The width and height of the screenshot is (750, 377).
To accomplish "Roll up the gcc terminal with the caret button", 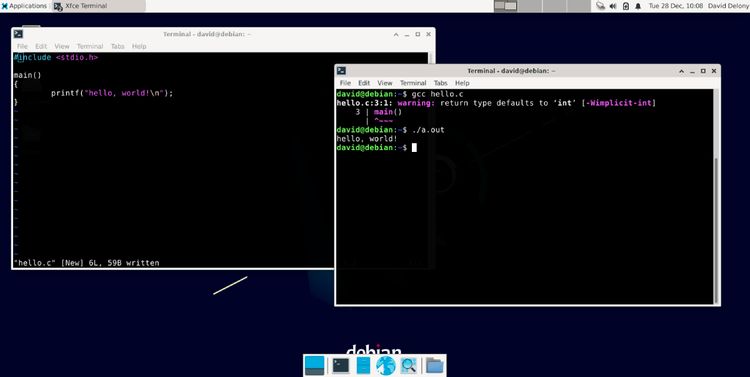I will click(x=682, y=71).
